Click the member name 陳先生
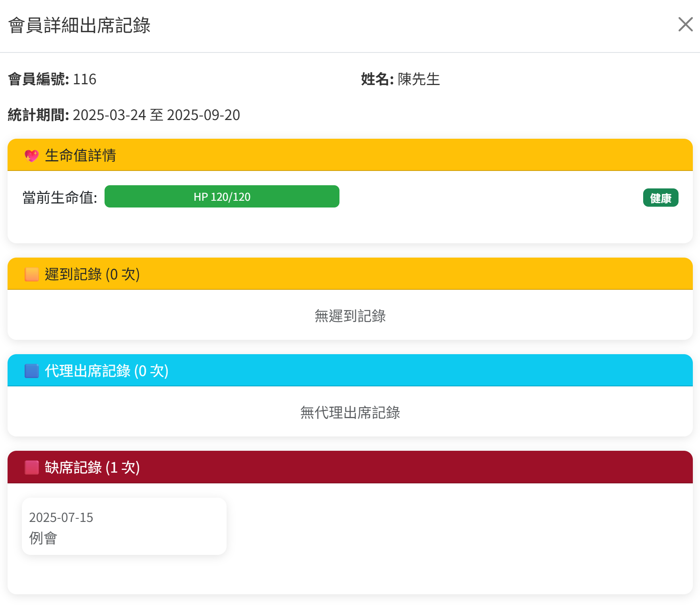This screenshot has height=605, width=700. click(419, 79)
